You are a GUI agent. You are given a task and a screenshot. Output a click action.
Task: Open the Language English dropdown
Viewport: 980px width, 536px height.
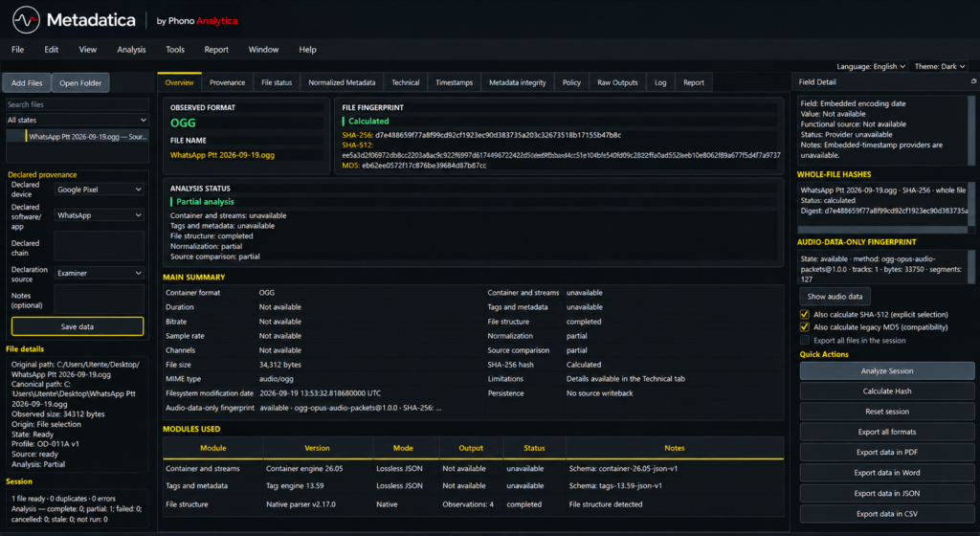tap(871, 66)
